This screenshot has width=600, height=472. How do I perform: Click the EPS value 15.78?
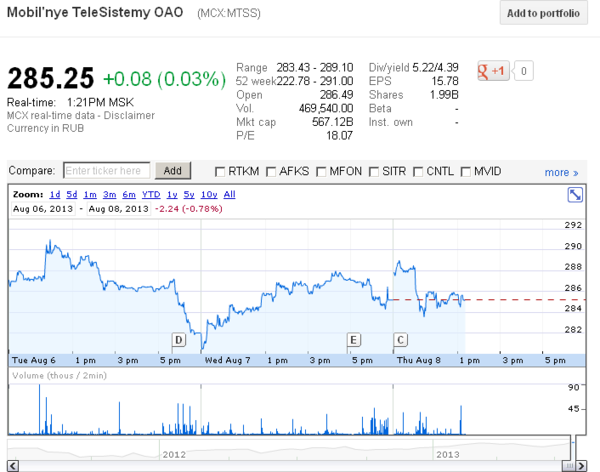445,81
